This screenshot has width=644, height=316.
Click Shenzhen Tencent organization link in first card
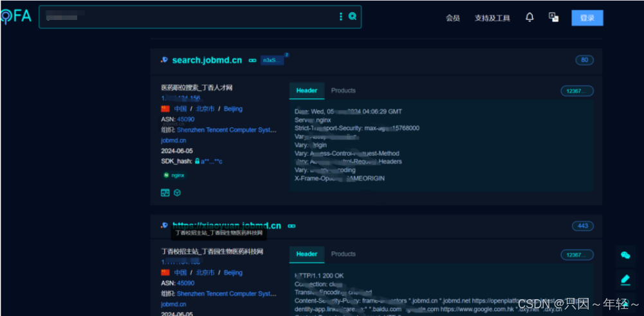tap(226, 130)
